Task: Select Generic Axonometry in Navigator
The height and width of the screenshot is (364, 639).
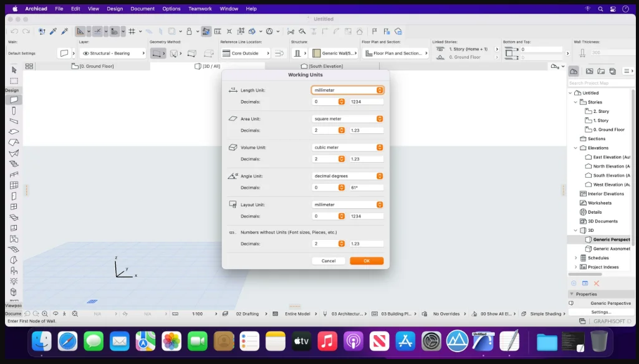Action: click(608, 249)
